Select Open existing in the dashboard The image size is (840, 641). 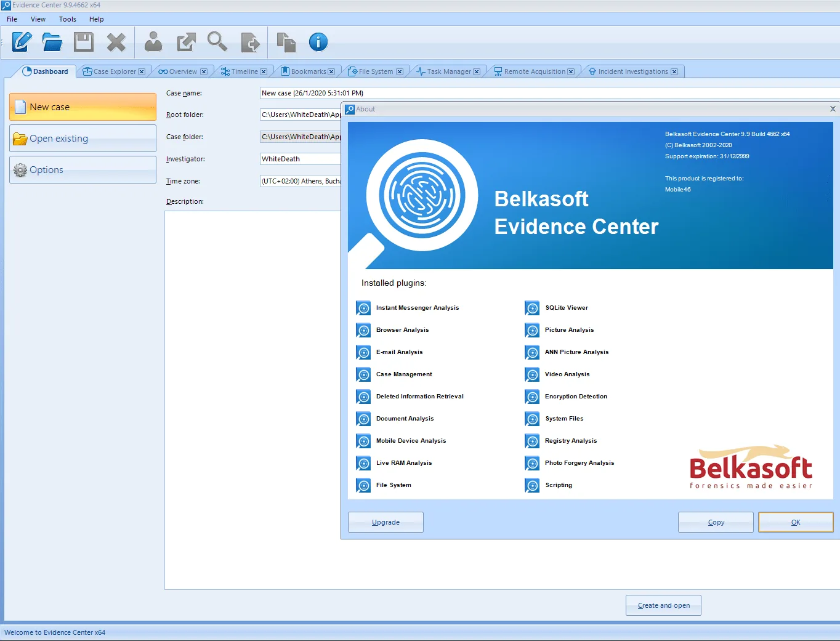coord(83,139)
